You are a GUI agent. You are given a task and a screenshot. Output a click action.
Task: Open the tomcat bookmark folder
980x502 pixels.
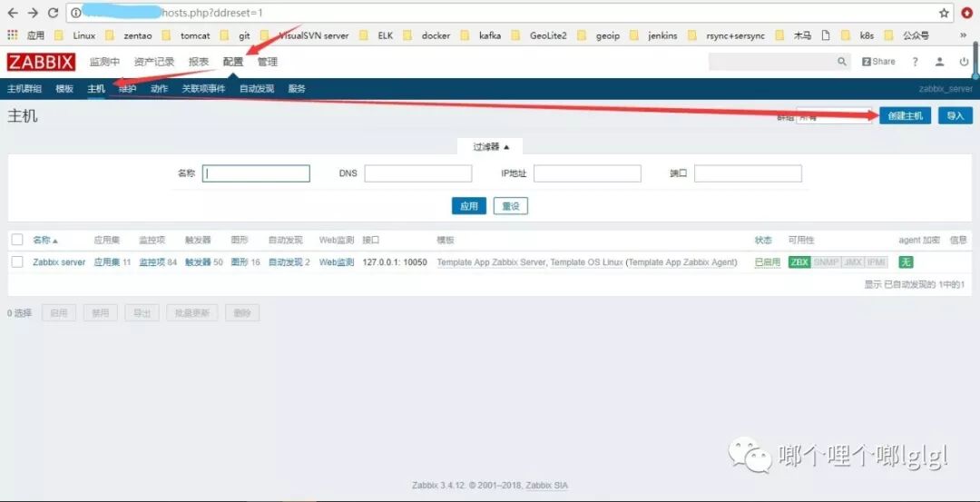coord(188,35)
